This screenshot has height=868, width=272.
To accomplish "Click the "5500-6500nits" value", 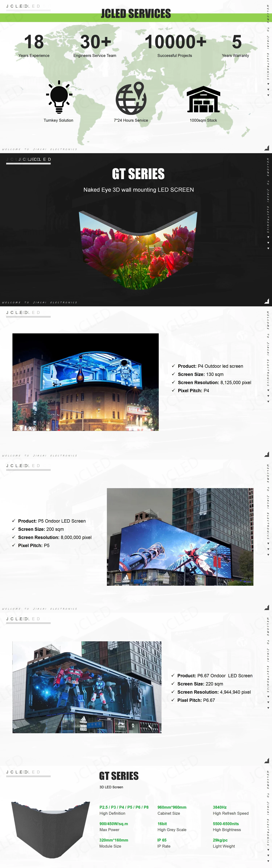I will pyautogui.click(x=226, y=824).
